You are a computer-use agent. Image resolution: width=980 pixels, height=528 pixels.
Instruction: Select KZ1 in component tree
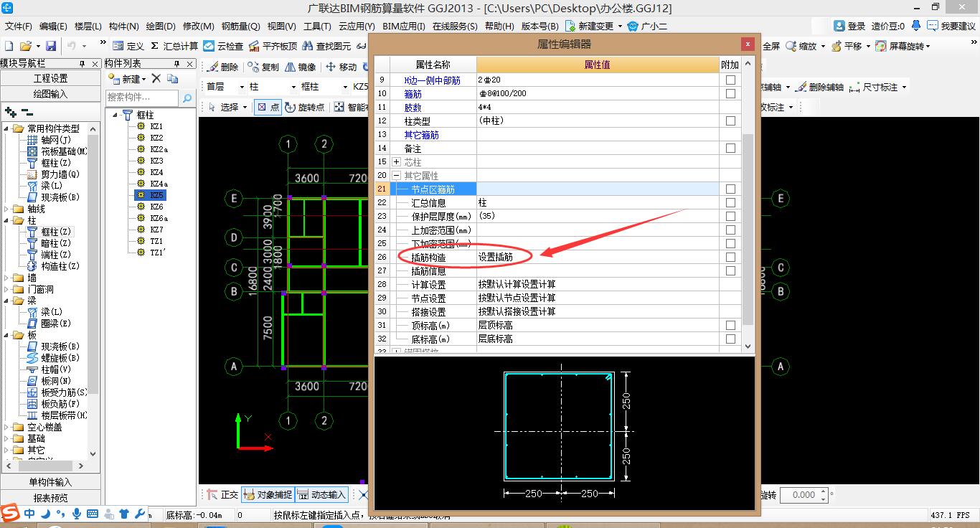tap(156, 126)
